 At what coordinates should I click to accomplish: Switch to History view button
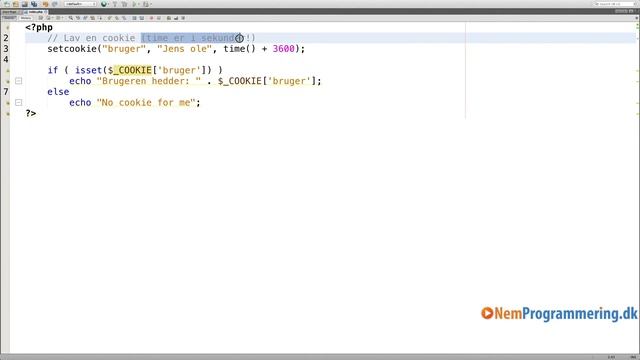click(x=26, y=18)
